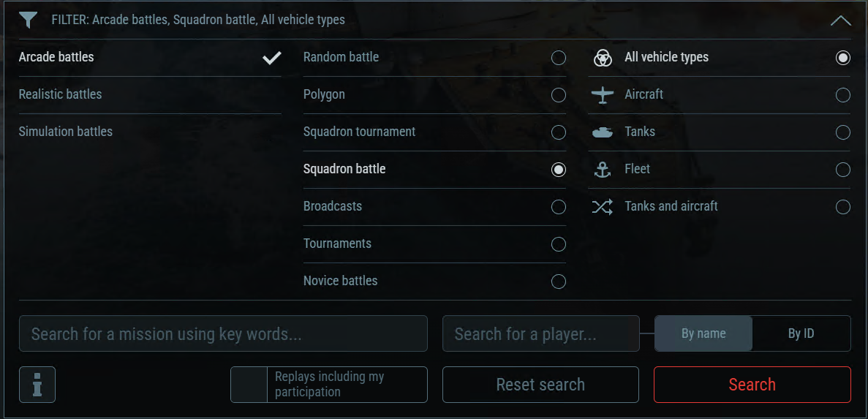
Task: Click the Fleet anchor icon
Action: [x=603, y=170]
